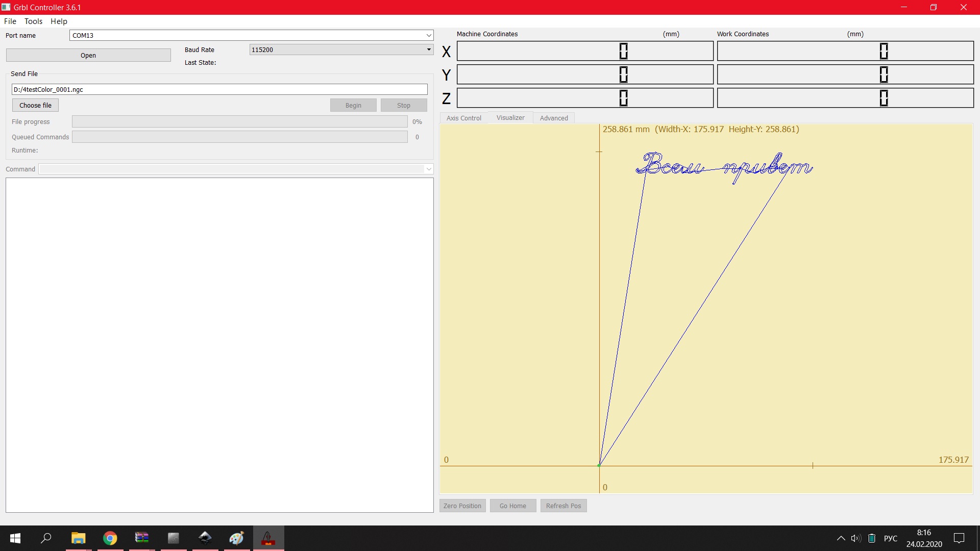
Task: Click the Grbl Controller taskbar icon
Action: click(268, 538)
